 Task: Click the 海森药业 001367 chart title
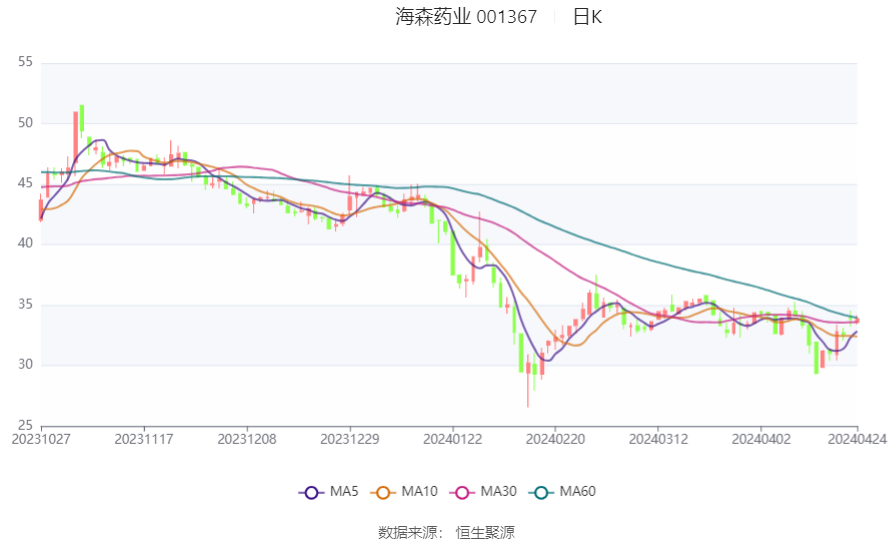466,17
